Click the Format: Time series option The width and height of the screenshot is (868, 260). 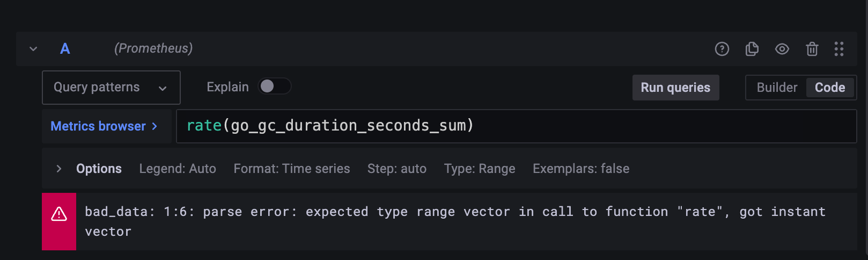click(292, 169)
